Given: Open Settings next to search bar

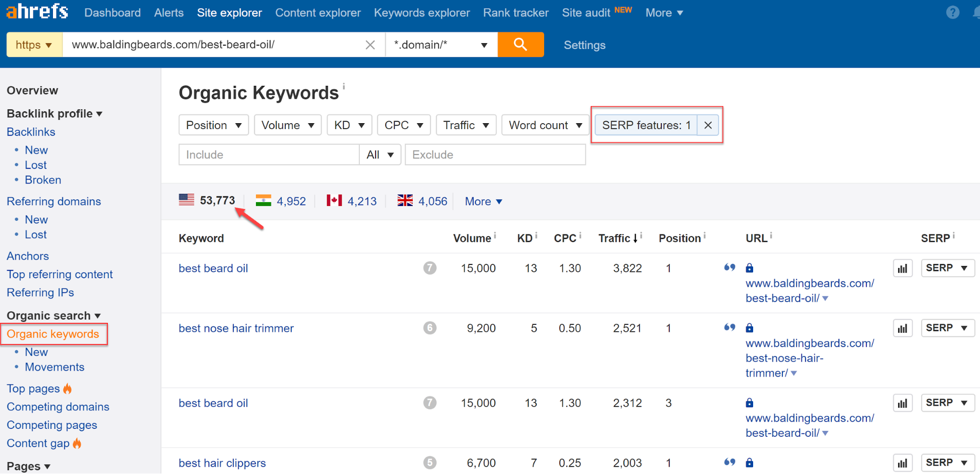Looking at the screenshot, I should click(x=584, y=45).
